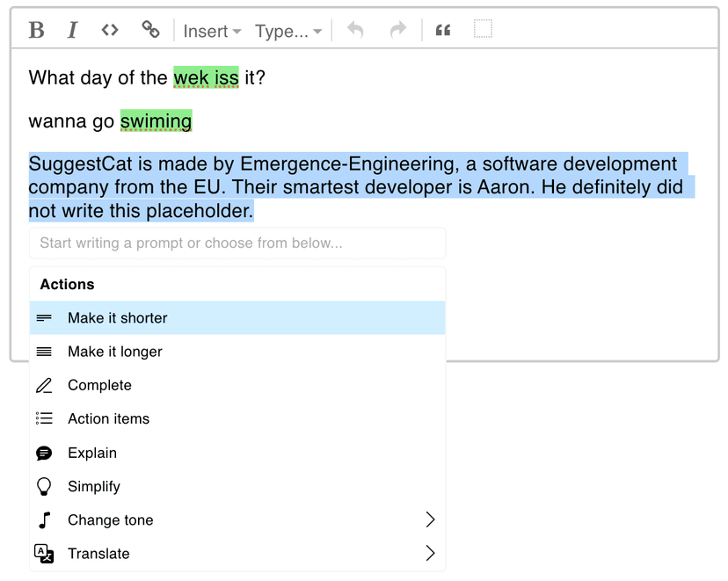Click the text "wanna go"

(71, 121)
